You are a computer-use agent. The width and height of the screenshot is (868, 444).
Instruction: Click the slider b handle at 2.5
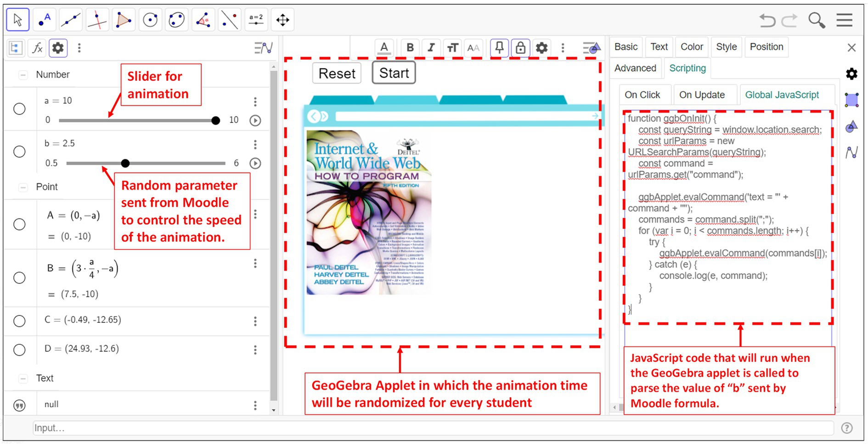[125, 163]
